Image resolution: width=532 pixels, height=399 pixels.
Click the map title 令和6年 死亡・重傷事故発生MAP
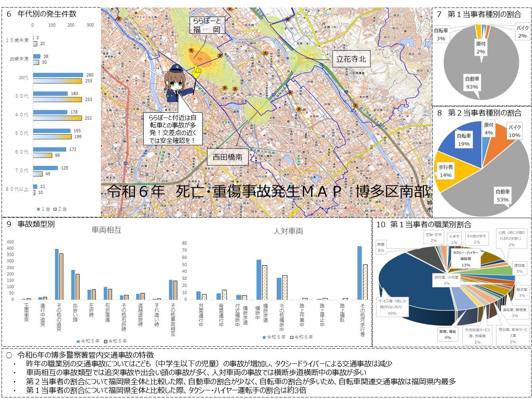point(224,192)
